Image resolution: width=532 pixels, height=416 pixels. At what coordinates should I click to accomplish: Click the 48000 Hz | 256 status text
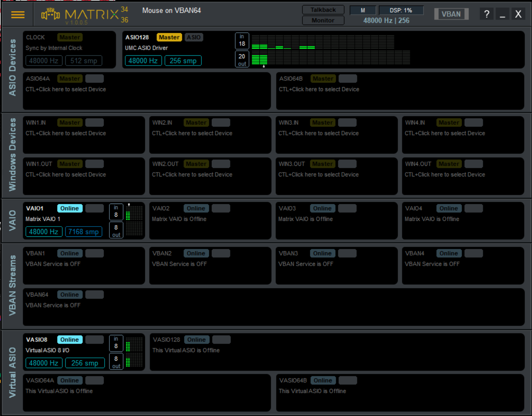(386, 20)
